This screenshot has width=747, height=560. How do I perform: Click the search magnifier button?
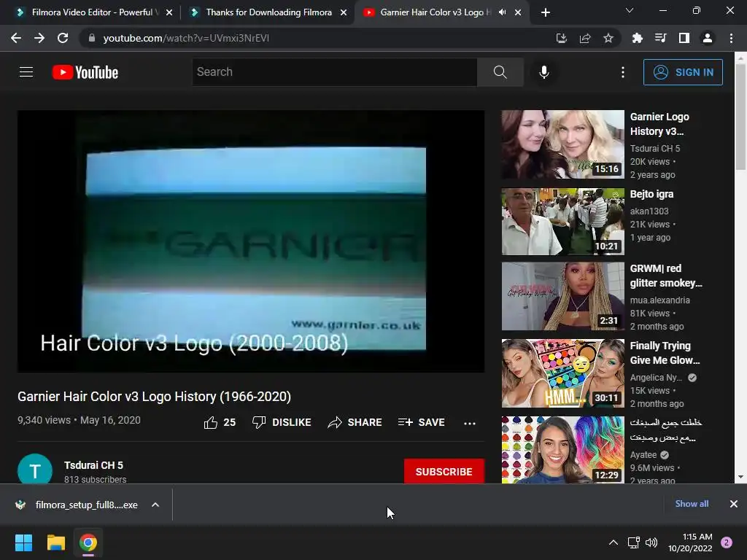pos(500,72)
